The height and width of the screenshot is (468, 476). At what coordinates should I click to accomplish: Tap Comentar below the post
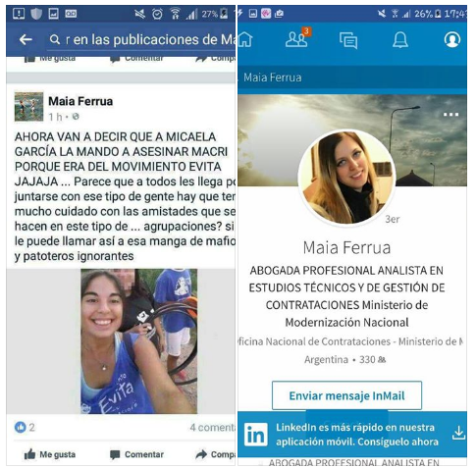coord(136,454)
